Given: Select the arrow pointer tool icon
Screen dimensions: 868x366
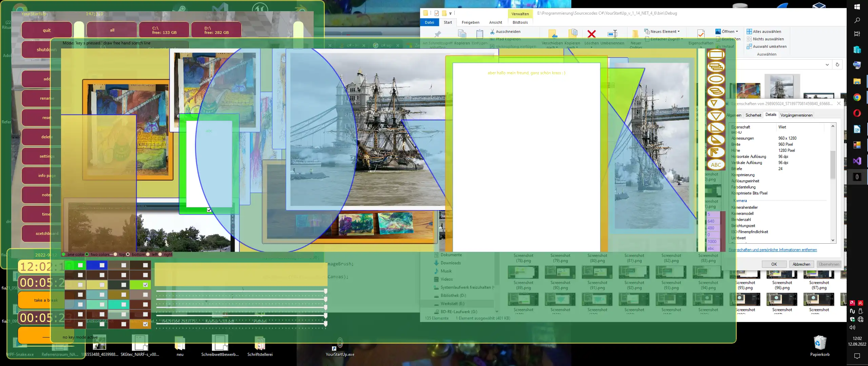Looking at the screenshot, I should pyautogui.click(x=716, y=153).
